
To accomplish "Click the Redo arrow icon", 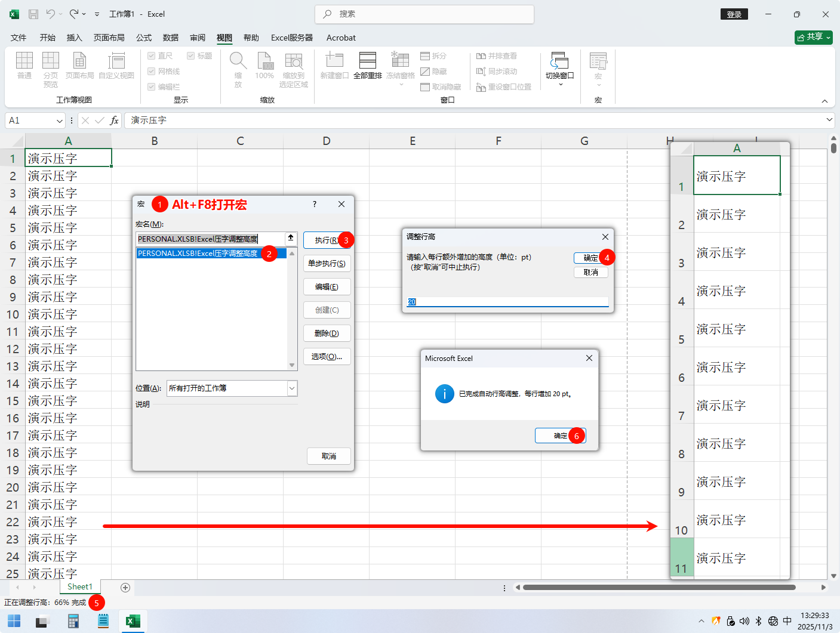I will [74, 14].
